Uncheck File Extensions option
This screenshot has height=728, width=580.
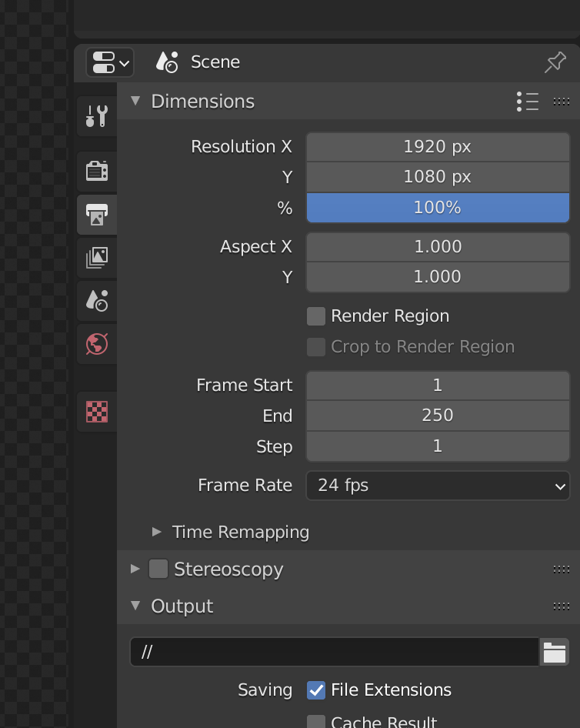316,690
